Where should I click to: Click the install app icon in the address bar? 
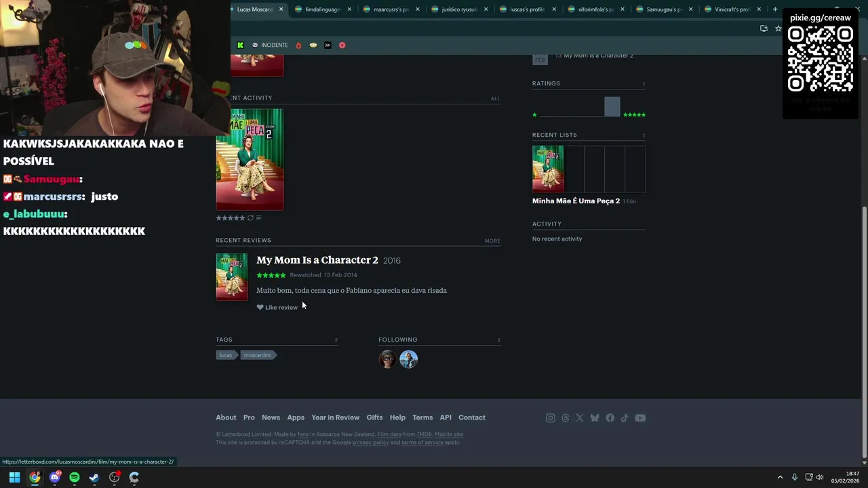764,28
